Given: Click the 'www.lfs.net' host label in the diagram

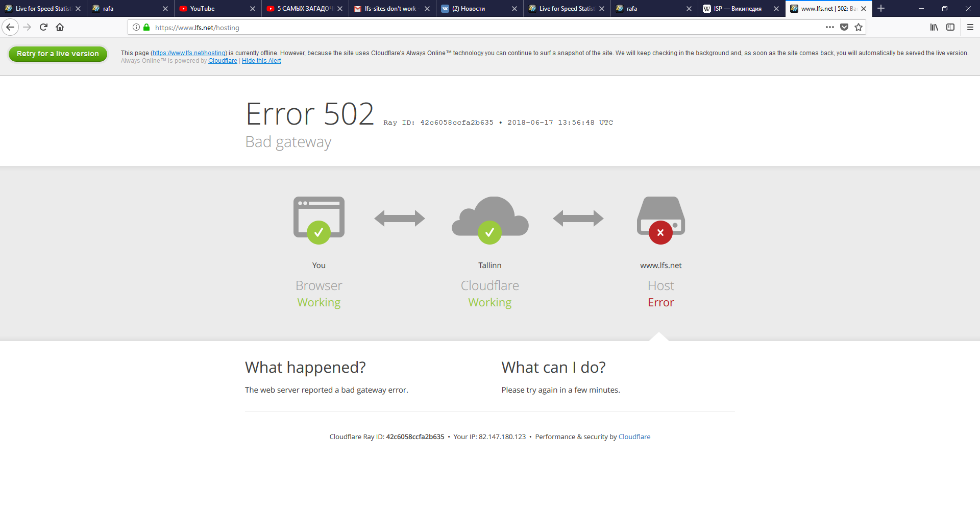Looking at the screenshot, I should tap(661, 265).
